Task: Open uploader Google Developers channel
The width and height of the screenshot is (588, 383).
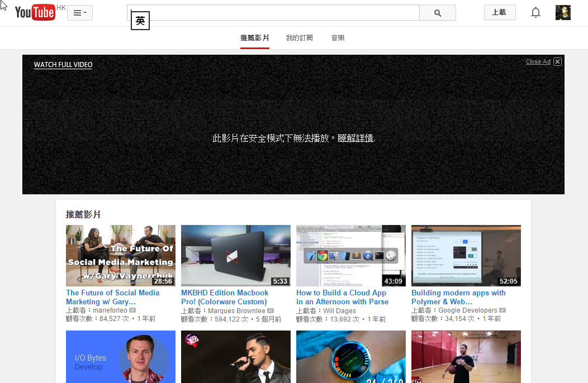Action: pyautogui.click(x=468, y=310)
